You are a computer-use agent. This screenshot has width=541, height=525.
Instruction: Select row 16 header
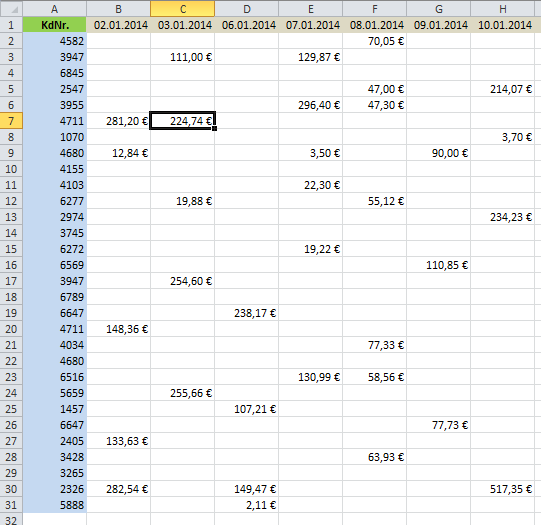click(11, 265)
